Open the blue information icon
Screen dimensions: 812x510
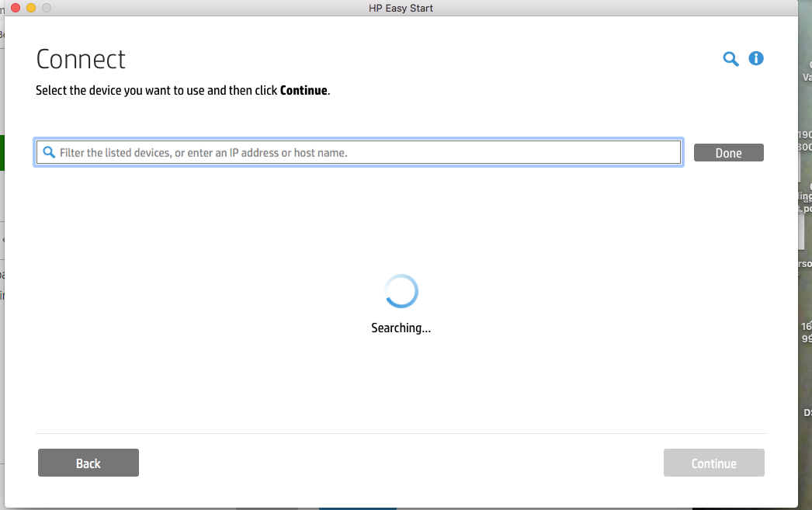click(x=756, y=58)
